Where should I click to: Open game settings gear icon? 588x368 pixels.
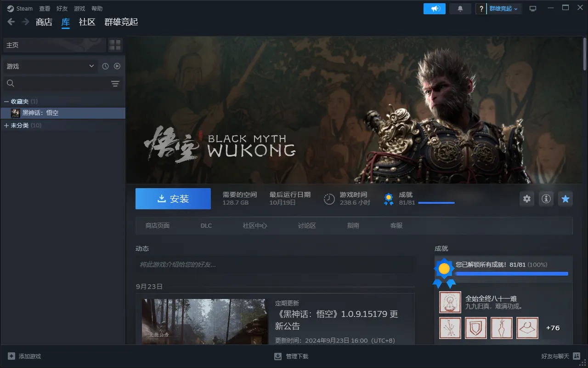(527, 199)
